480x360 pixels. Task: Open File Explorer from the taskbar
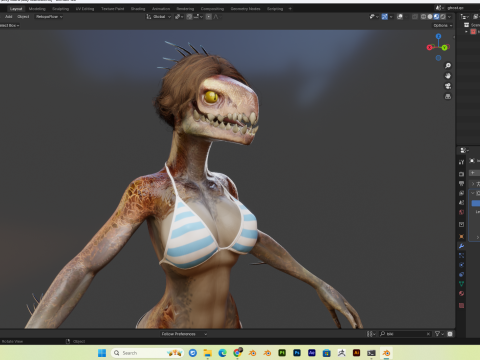click(x=207, y=353)
